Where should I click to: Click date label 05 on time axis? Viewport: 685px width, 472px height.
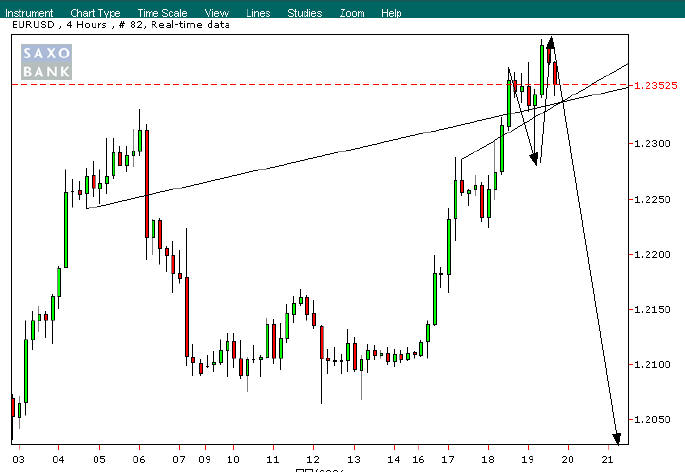click(x=99, y=459)
